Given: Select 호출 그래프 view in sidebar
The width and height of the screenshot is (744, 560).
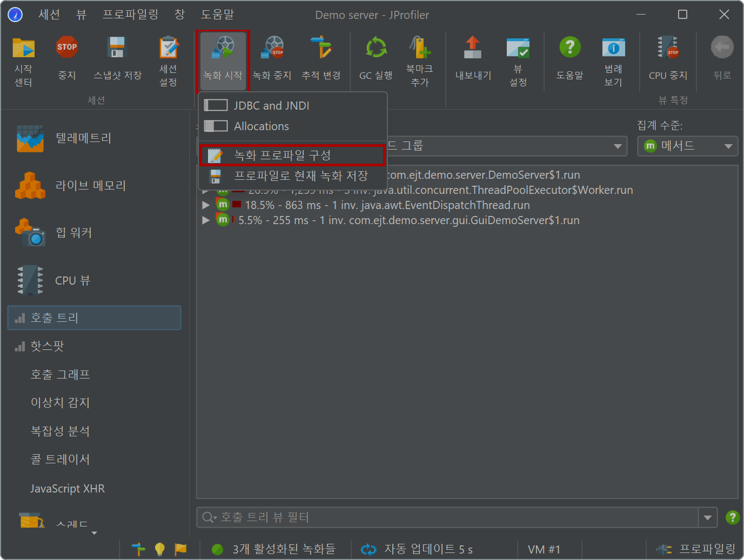Looking at the screenshot, I should click(94, 374).
